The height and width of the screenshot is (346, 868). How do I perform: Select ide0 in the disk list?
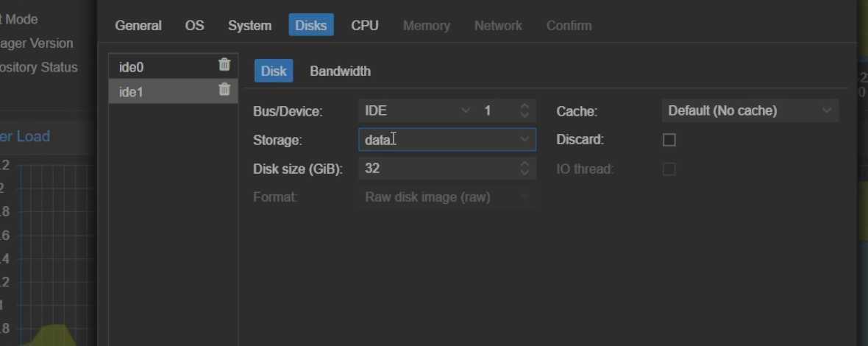(x=174, y=67)
